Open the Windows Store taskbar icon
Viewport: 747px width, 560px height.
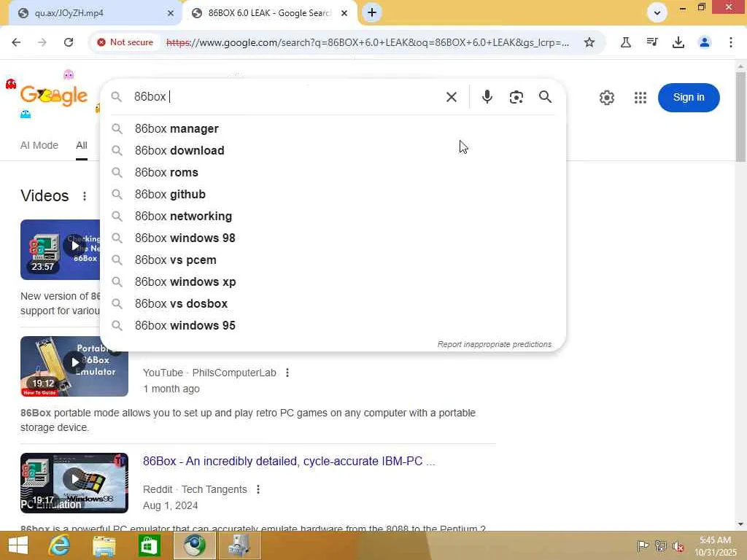coord(149,545)
